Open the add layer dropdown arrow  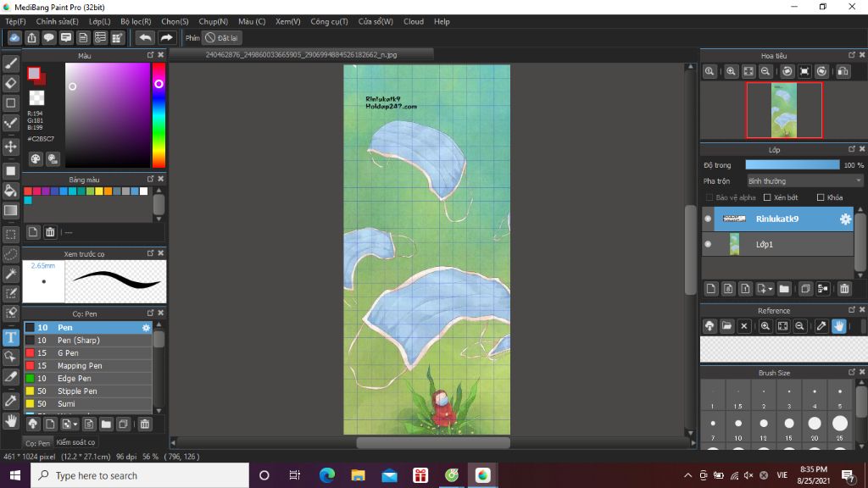pos(770,290)
